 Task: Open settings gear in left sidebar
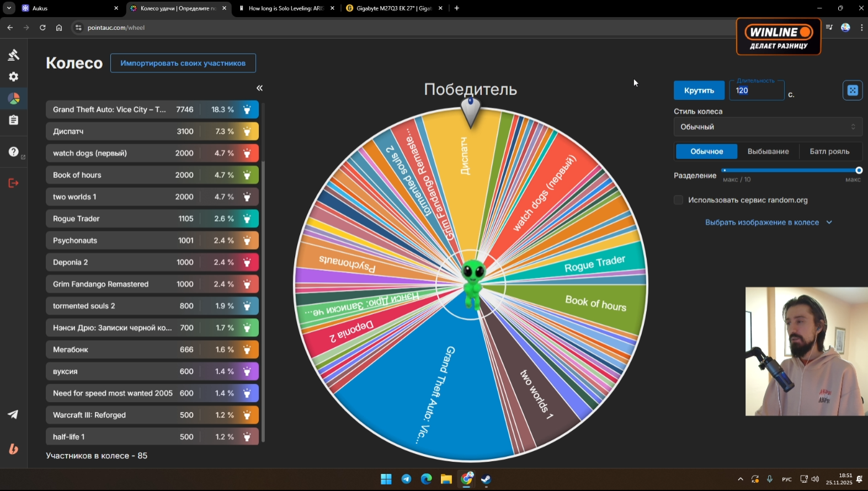[14, 77]
